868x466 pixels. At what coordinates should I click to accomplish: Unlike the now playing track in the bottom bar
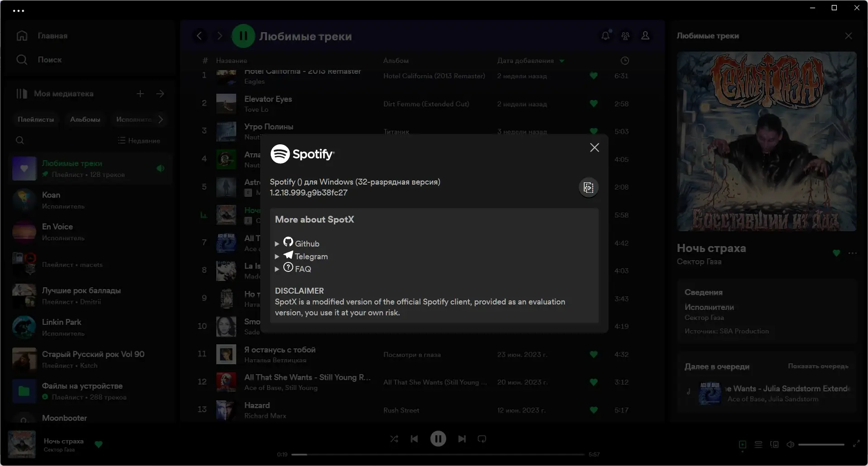point(99,444)
